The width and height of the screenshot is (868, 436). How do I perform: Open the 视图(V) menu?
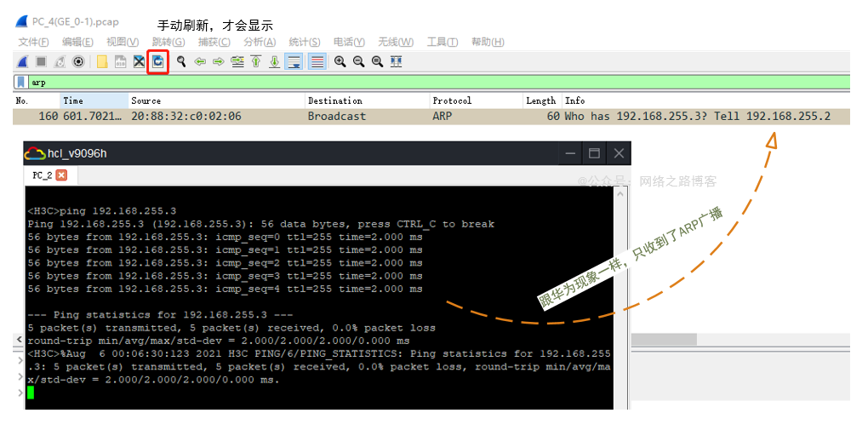pyautogui.click(x=123, y=42)
